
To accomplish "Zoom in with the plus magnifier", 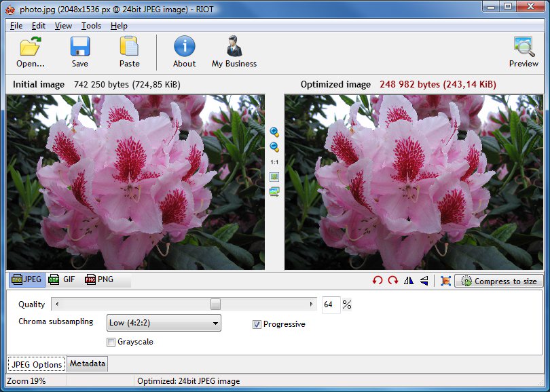I will pos(274,132).
